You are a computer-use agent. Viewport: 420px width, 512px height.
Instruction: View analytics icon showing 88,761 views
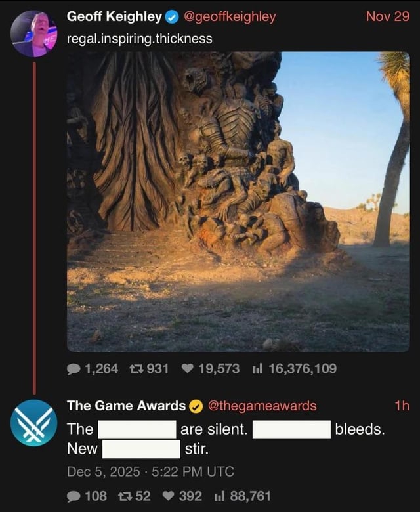(219, 497)
